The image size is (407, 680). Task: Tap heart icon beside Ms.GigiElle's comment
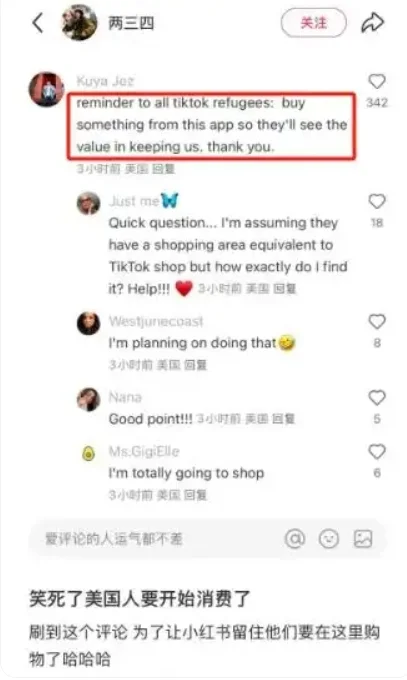[x=377, y=451]
